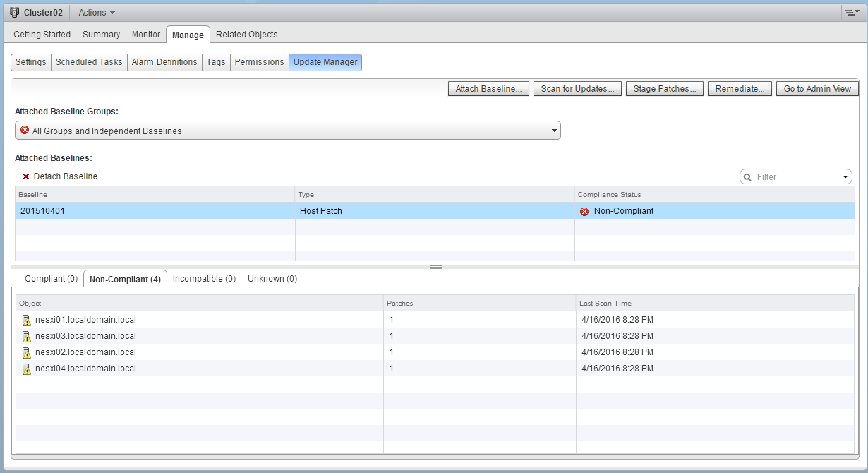Click the panel splitter handle below baselines table
Image resolution: width=868 pixels, height=473 pixels.
coord(435,267)
